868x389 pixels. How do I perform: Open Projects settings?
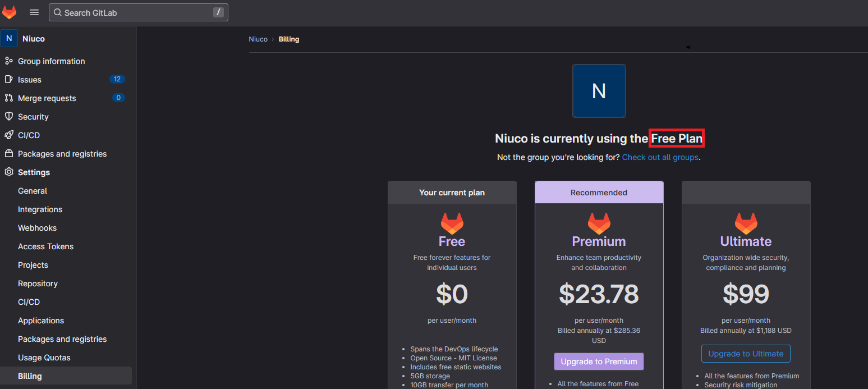point(33,265)
